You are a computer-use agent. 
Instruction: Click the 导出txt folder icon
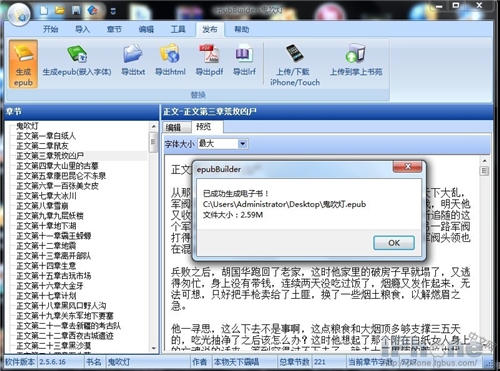coord(133,53)
